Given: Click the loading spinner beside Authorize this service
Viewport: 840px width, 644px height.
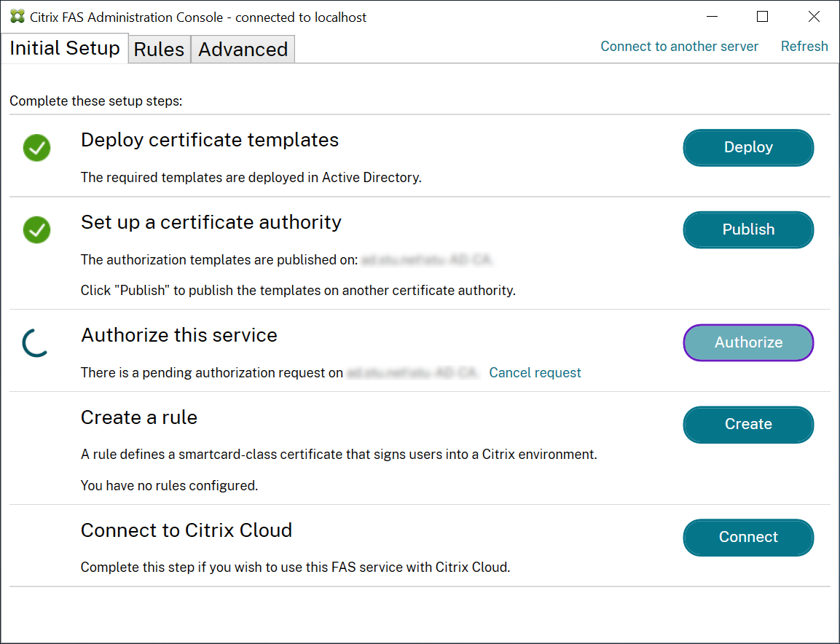Looking at the screenshot, I should click(36, 343).
